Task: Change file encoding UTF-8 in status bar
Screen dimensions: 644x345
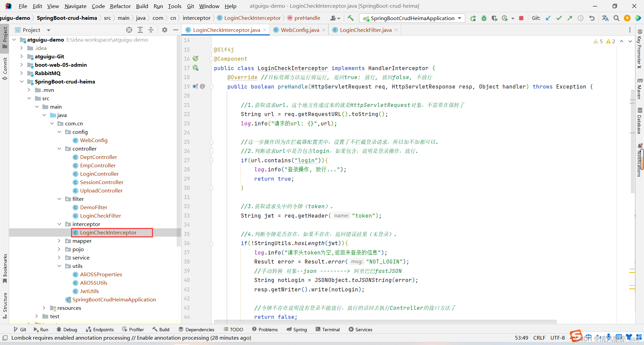Action: coord(557,338)
